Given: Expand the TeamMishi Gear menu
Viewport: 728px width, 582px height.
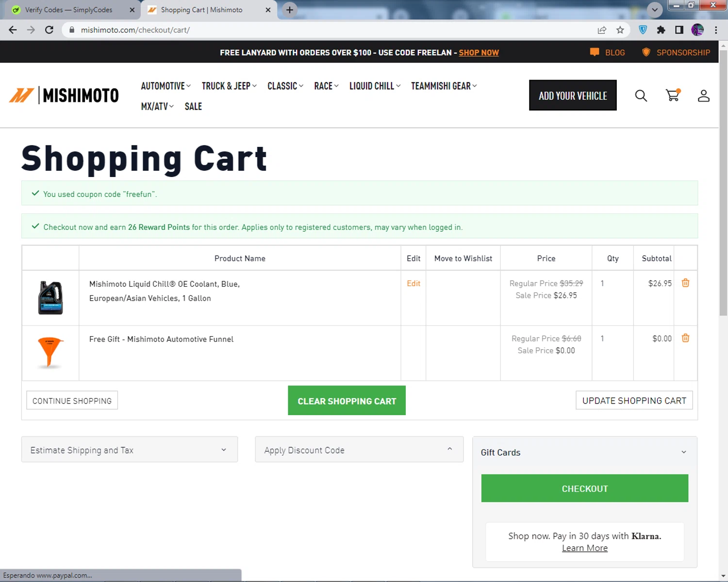Looking at the screenshot, I should tap(444, 86).
